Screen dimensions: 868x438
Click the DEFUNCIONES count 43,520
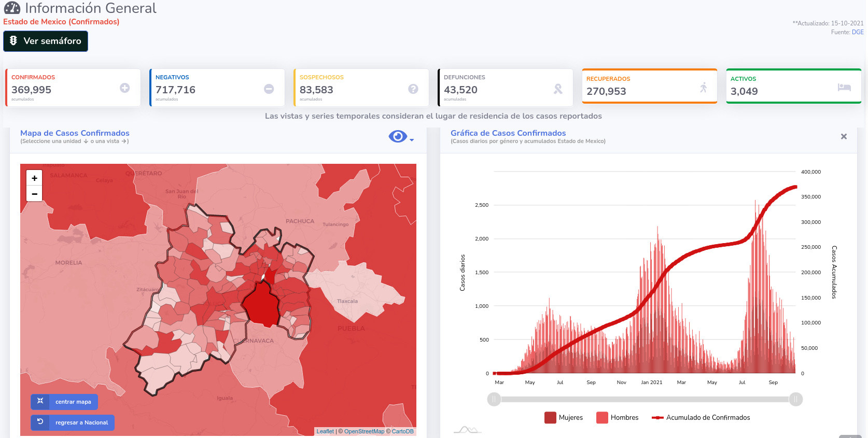[x=460, y=90]
